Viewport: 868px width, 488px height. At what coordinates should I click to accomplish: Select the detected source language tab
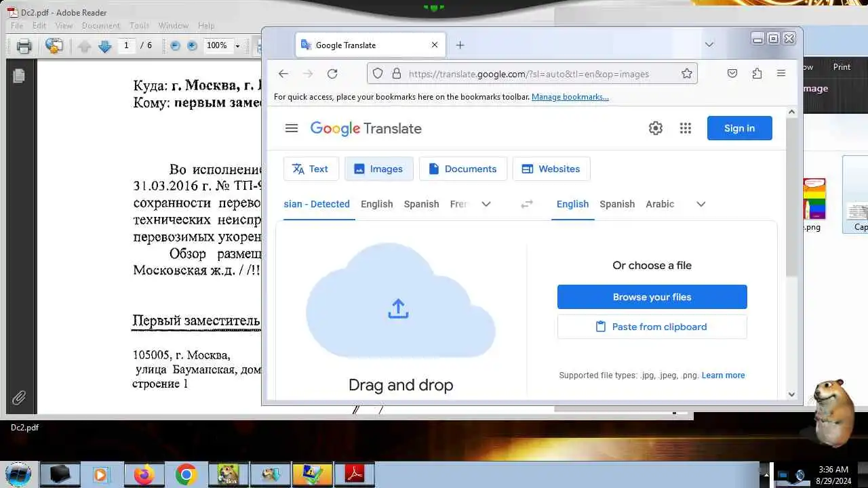pos(317,204)
